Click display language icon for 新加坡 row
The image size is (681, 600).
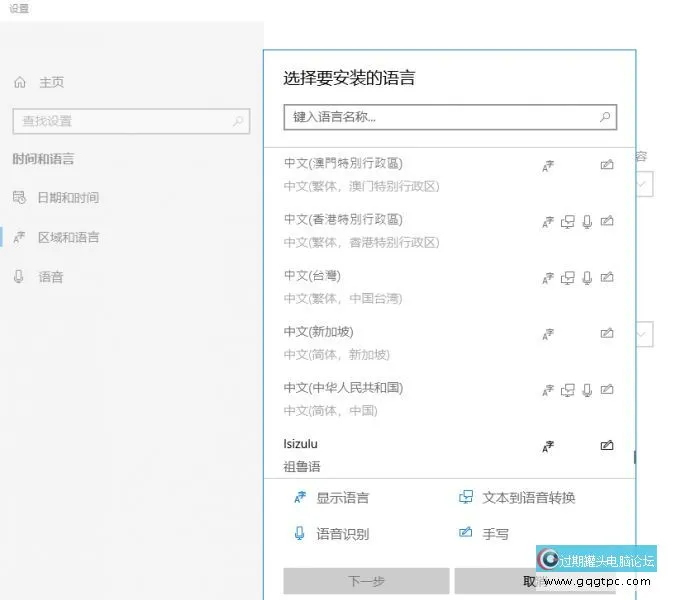click(548, 334)
